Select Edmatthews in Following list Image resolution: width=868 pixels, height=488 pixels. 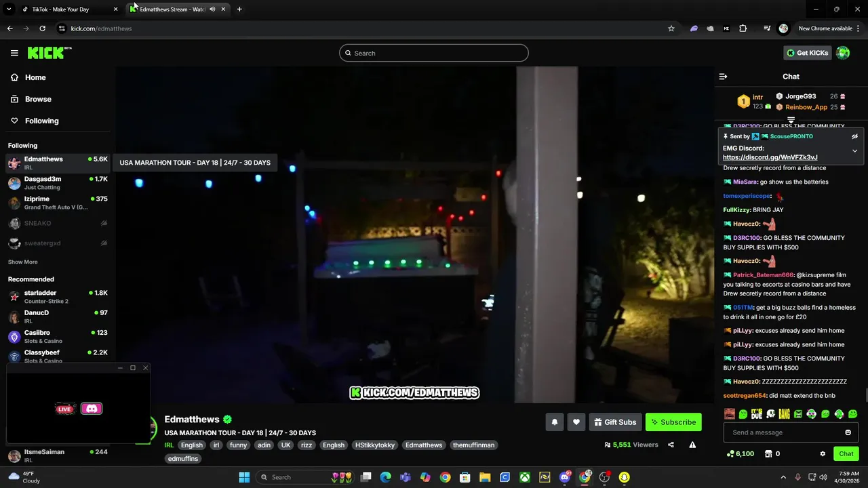pos(58,163)
